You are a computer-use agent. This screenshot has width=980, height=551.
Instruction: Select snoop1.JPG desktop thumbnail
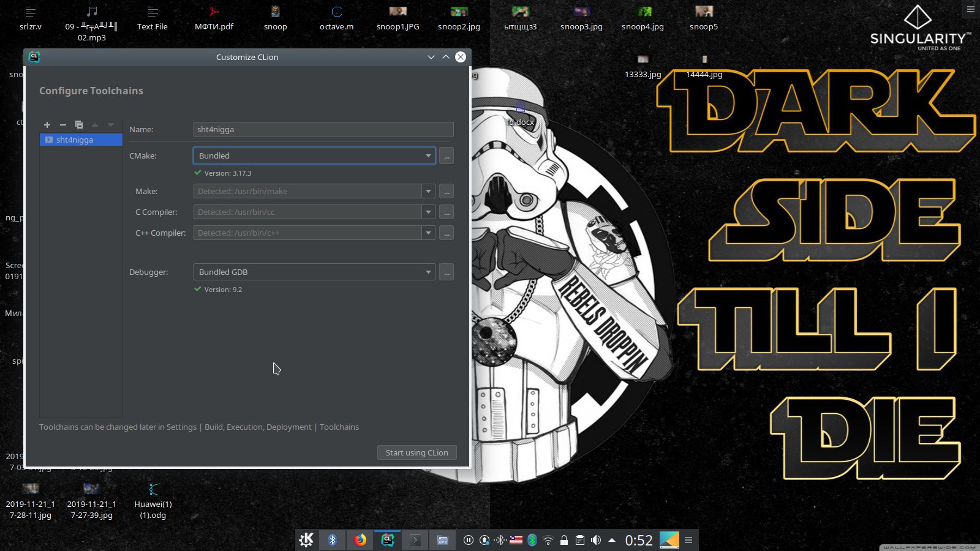[x=398, y=18]
